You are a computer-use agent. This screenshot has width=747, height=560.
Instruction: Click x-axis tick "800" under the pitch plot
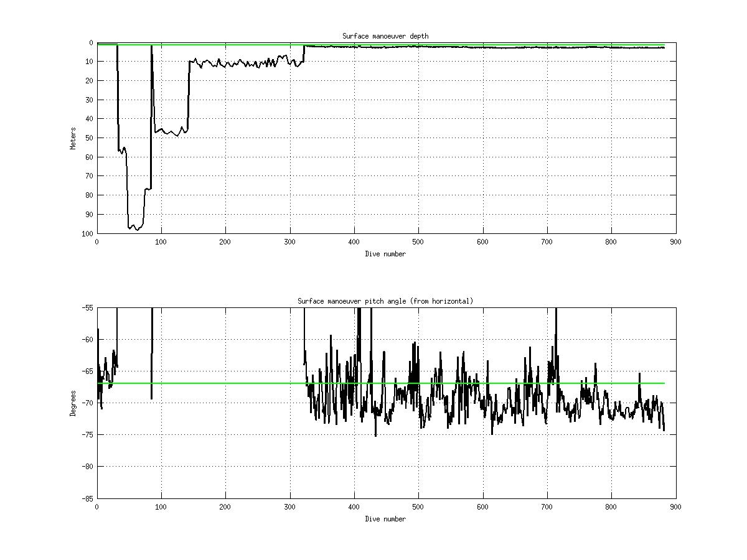[x=611, y=506]
